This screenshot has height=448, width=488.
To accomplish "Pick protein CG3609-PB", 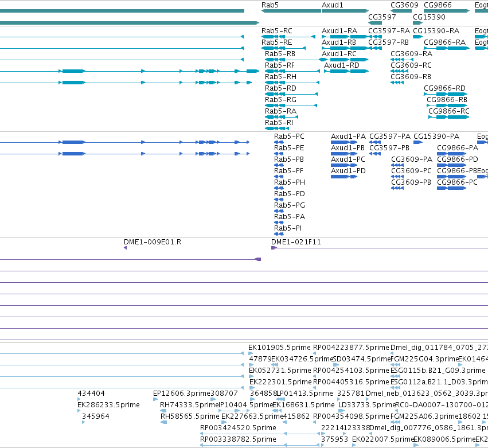I will pos(411,183).
